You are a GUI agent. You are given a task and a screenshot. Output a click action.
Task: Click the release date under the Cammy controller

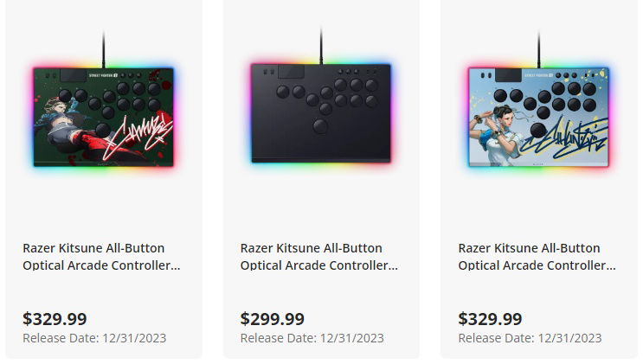point(94,338)
